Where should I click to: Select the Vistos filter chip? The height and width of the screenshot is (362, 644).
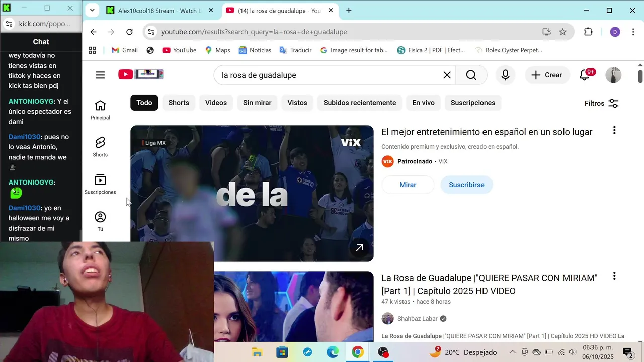tap(297, 103)
